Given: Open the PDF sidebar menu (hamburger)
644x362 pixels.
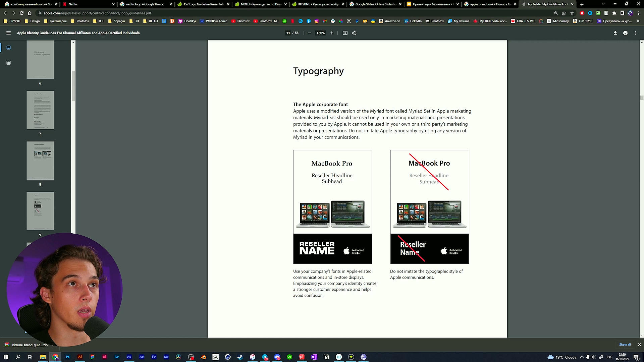Looking at the screenshot, I should (x=9, y=33).
